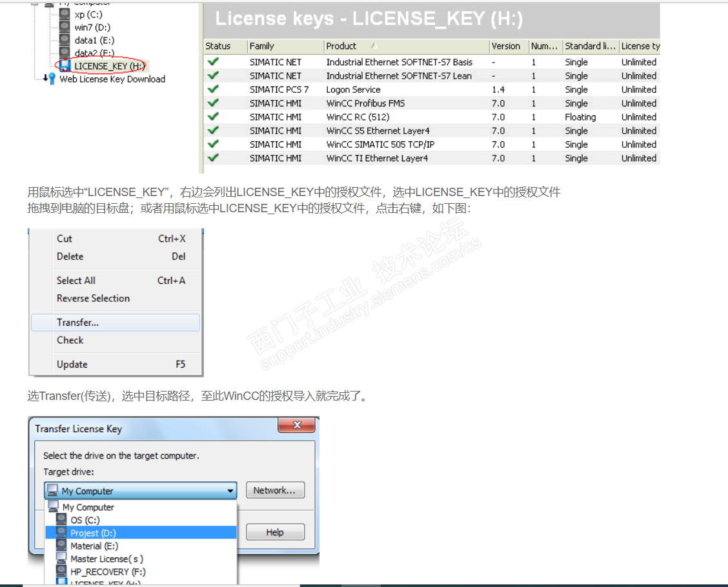Close the Transfer License Key dialog
The height and width of the screenshot is (587, 728).
pyautogui.click(x=297, y=424)
